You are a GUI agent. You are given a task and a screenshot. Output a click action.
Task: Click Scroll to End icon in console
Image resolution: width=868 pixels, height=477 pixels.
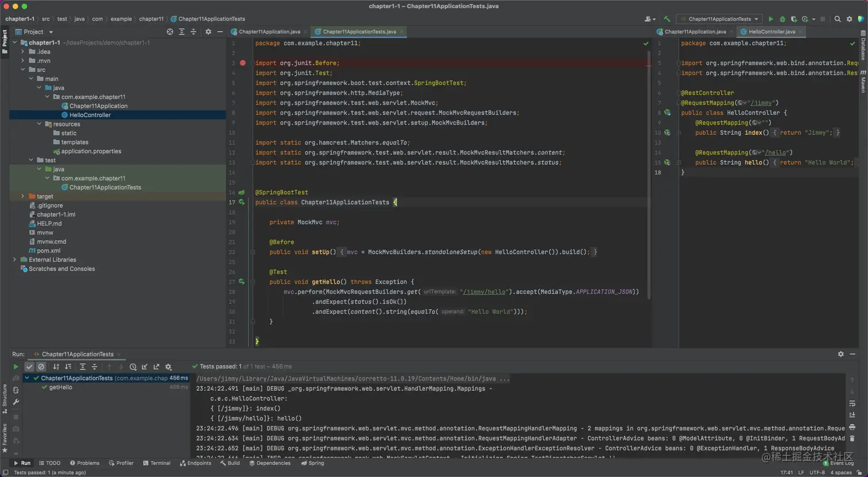[x=852, y=415]
